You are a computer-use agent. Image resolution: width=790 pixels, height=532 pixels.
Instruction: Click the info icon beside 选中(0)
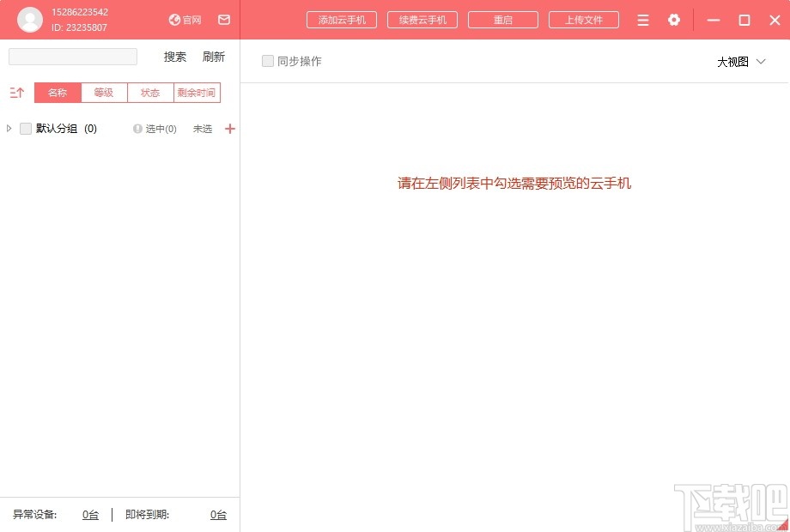pyautogui.click(x=137, y=129)
